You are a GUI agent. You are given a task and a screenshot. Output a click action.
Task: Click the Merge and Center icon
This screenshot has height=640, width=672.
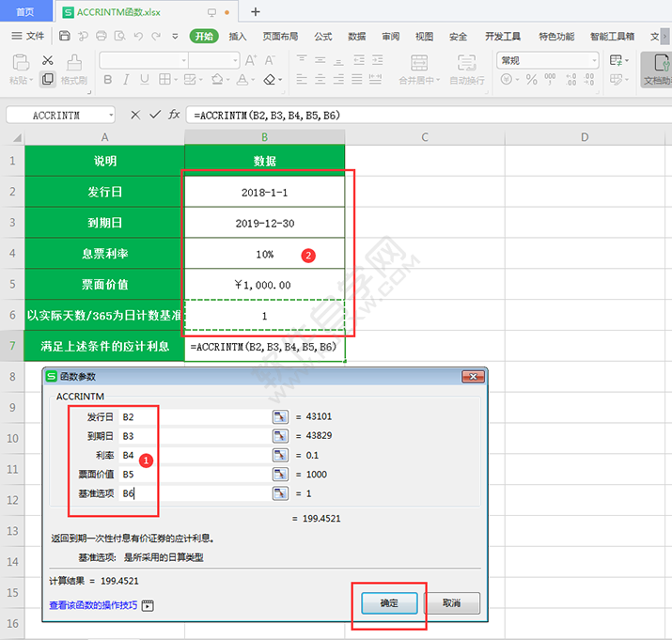pyautogui.click(x=419, y=63)
